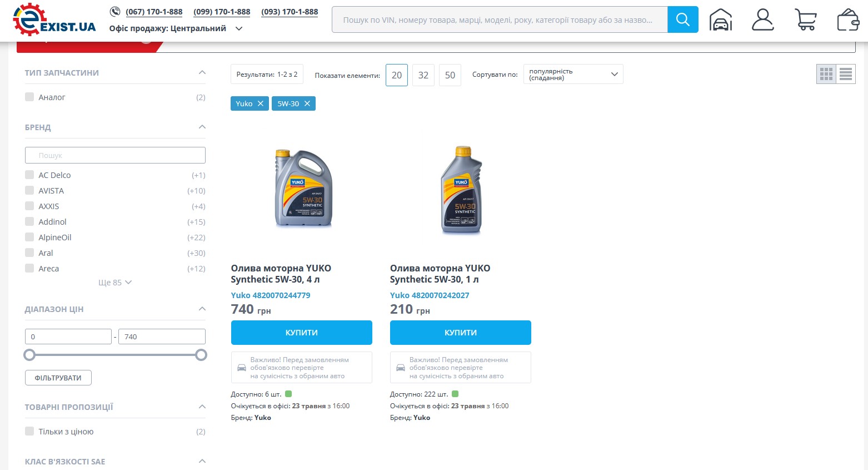Check the Areca brand checkbox
The width and height of the screenshot is (868, 470).
coord(29,268)
